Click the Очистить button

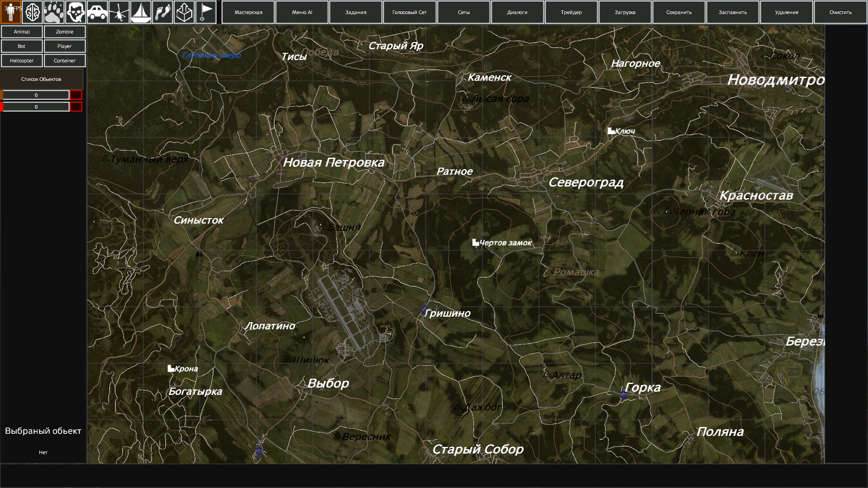tap(840, 12)
